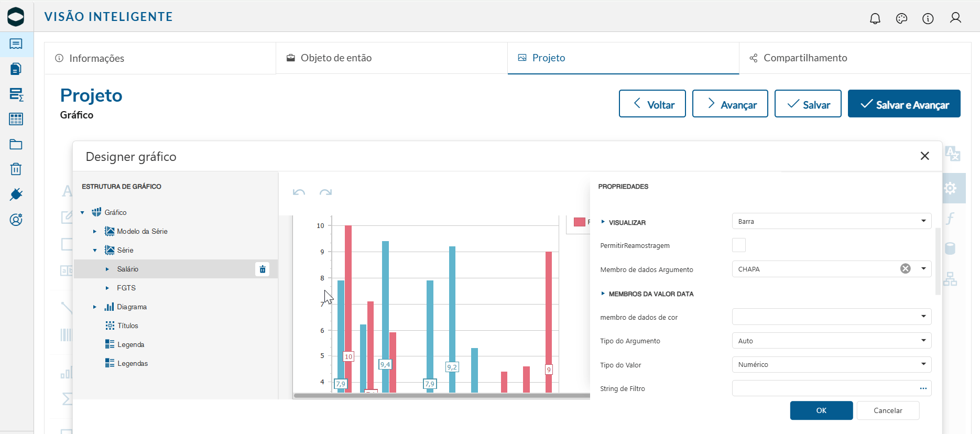Switch to the Compartilhamento tab
The width and height of the screenshot is (980, 434).
855,58
